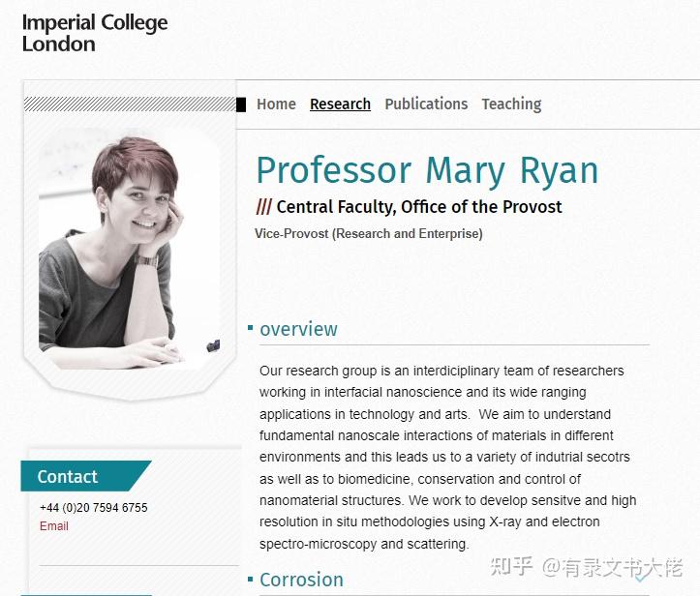
Task: Click the square bullet beside Corrosion
Action: pyautogui.click(x=251, y=580)
